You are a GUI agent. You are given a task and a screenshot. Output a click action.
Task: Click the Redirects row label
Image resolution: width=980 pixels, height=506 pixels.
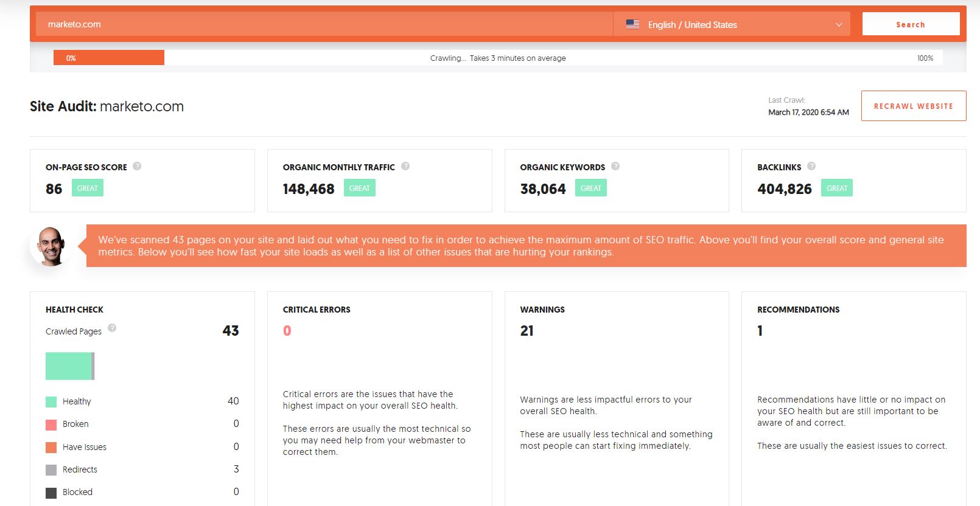coord(80,470)
